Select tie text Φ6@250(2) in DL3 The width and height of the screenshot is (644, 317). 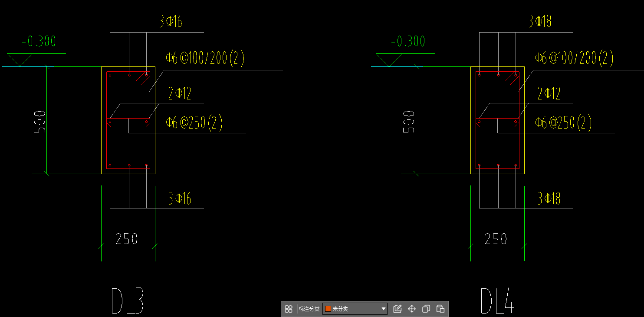coord(194,123)
